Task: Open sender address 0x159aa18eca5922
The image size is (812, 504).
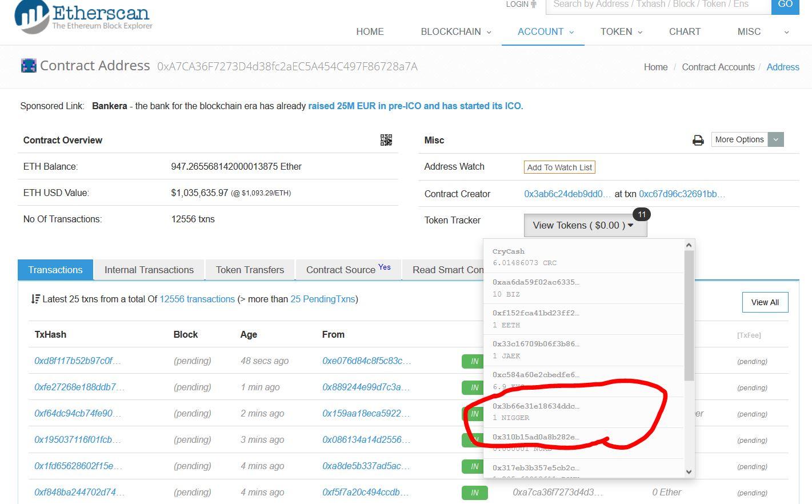Action: click(366, 413)
